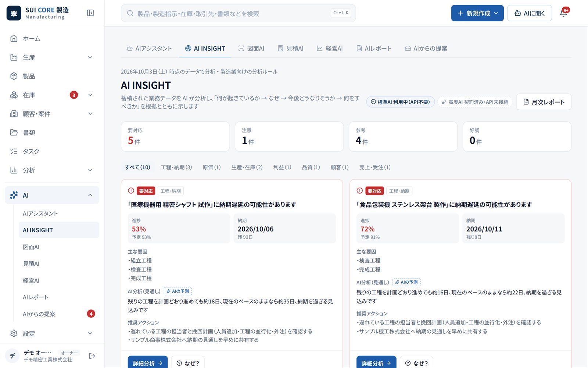Image resolution: width=588 pixels, height=368 pixels.
Task: Open the 要対応 5件 summary card
Action: [175, 137]
